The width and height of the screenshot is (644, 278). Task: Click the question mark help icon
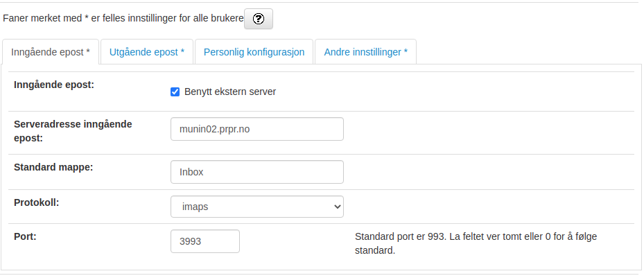click(259, 19)
